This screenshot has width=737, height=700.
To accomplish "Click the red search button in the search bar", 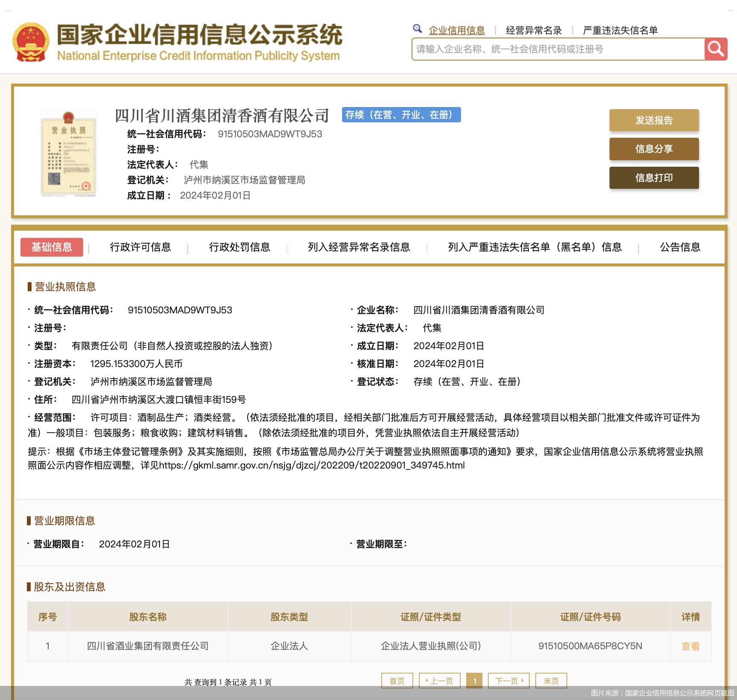I will [x=716, y=49].
